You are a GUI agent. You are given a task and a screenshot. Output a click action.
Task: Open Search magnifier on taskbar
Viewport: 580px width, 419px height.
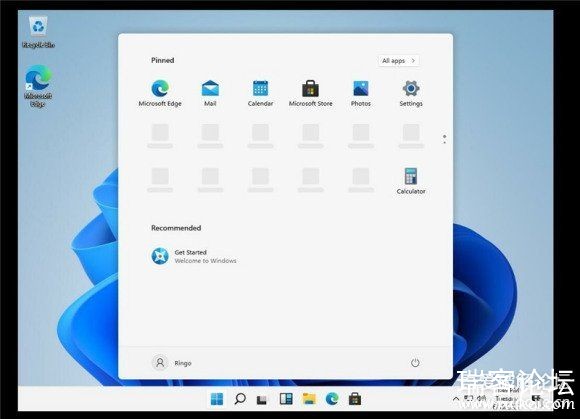coord(240,399)
